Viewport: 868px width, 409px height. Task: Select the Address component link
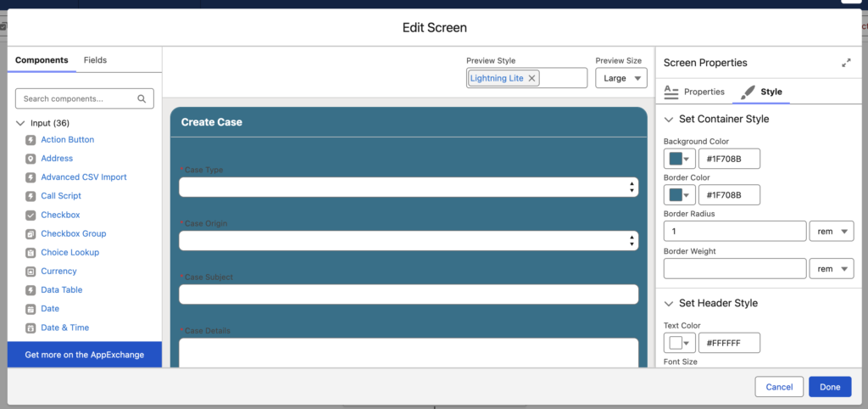(57, 159)
